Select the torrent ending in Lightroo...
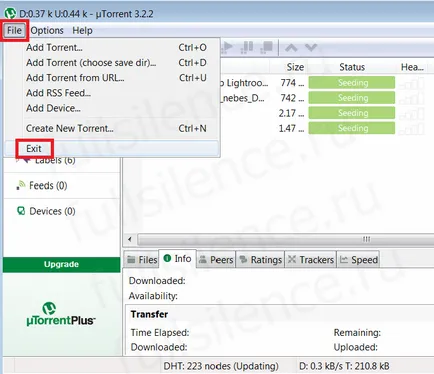This screenshot has height=374, width=434. pyautogui.click(x=244, y=83)
